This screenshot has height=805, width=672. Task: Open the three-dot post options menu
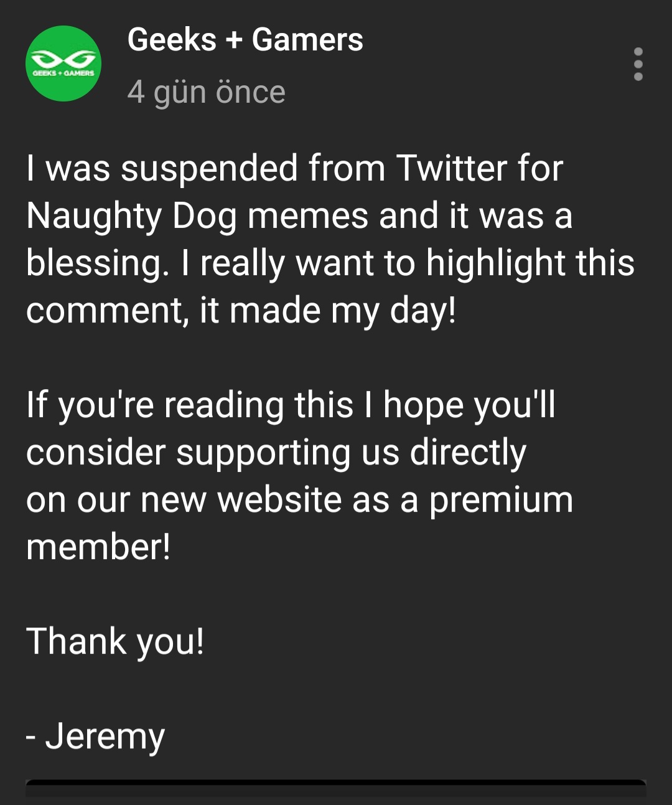coord(638,64)
